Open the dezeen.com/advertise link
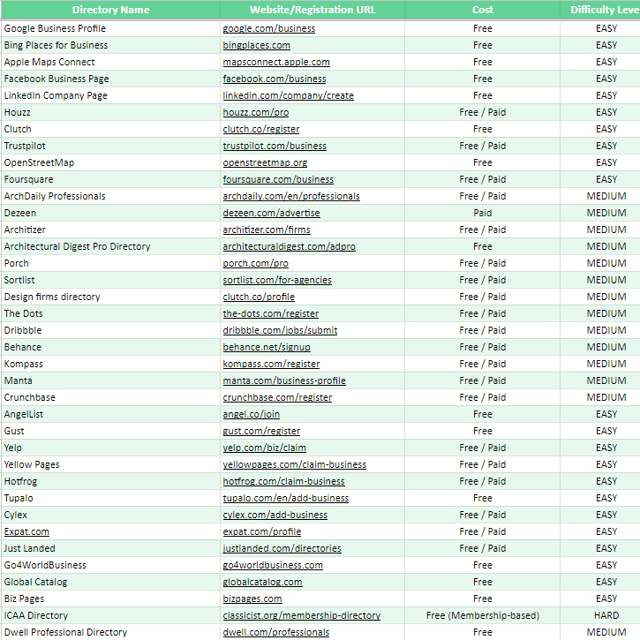640x640 pixels. click(271, 213)
